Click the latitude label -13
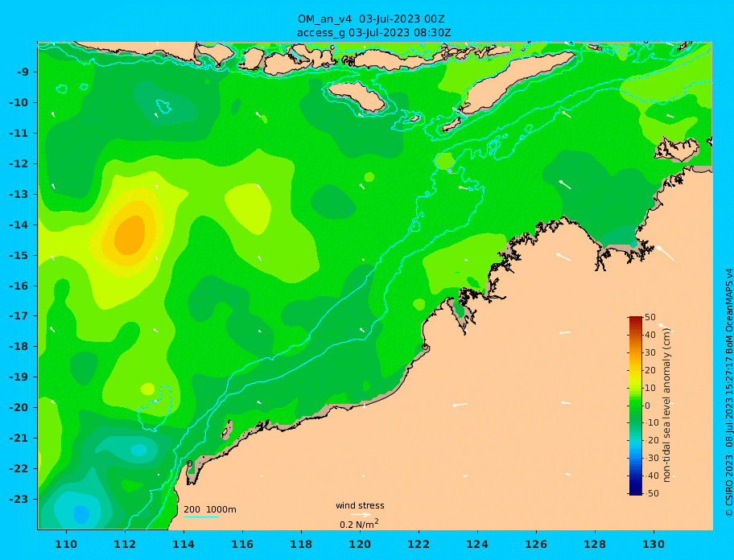This screenshot has width=734, height=560. click(x=19, y=194)
